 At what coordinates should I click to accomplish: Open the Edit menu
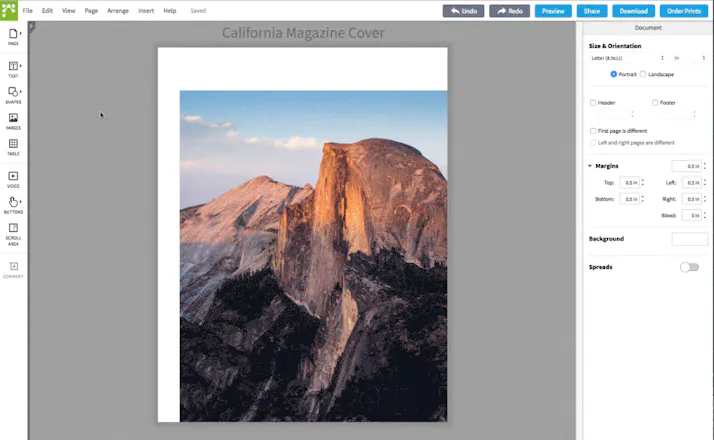[x=47, y=10]
